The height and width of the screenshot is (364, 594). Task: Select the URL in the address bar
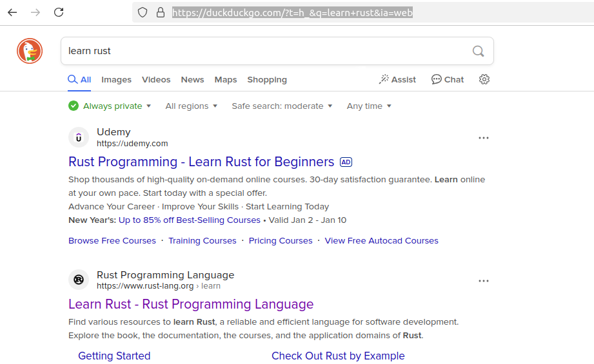(x=292, y=12)
